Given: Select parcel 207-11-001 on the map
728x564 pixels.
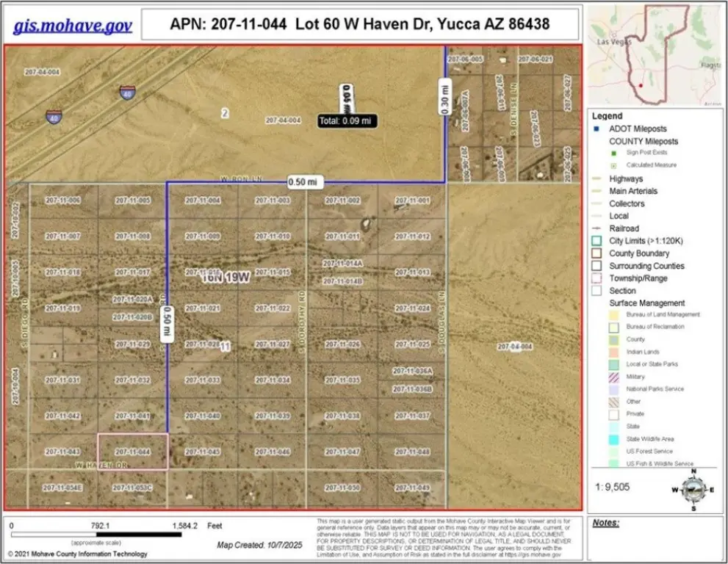Looking at the screenshot, I should tap(411, 200).
